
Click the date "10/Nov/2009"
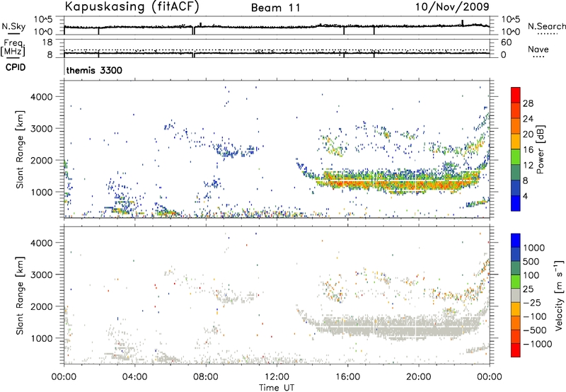[452, 6]
